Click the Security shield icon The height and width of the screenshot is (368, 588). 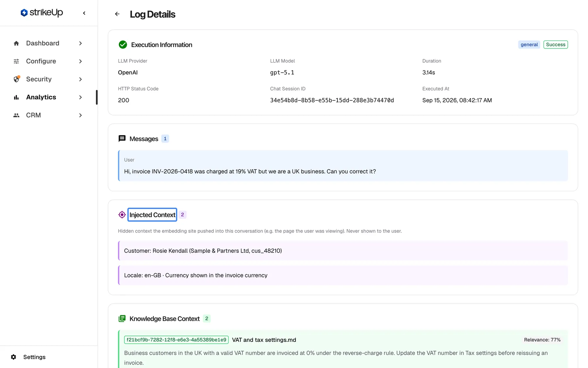pos(17,79)
